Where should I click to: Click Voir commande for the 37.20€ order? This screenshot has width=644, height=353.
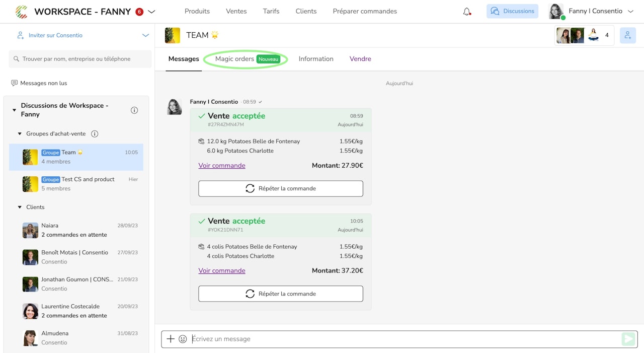[x=222, y=271]
